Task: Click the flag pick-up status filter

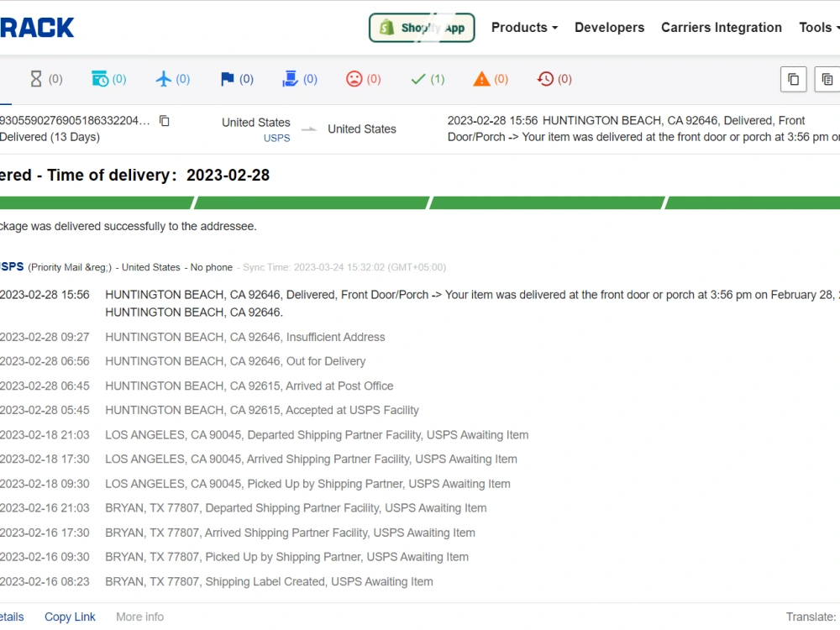Action: pyautogui.click(x=236, y=79)
